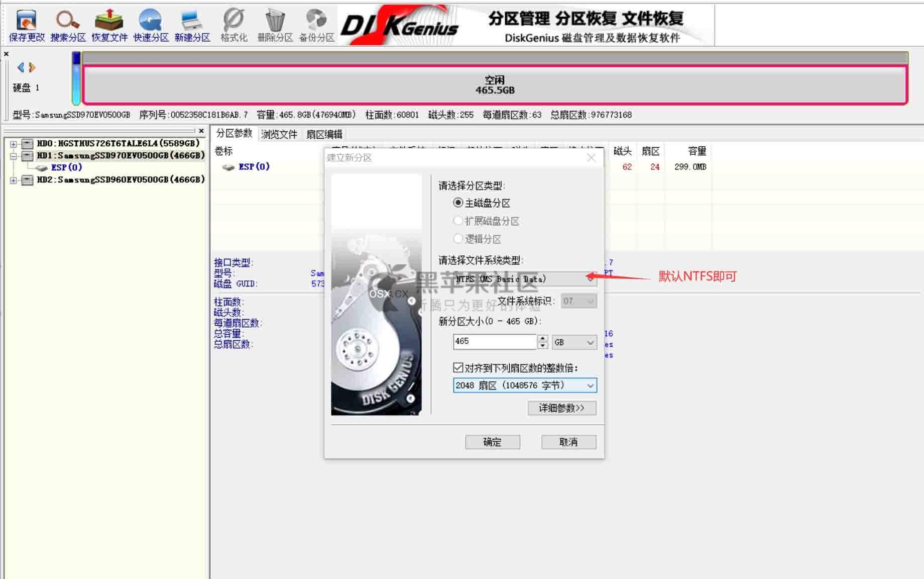
Task: Uncheck 对齐到下列扇区数的整数倍
Action: (457, 367)
